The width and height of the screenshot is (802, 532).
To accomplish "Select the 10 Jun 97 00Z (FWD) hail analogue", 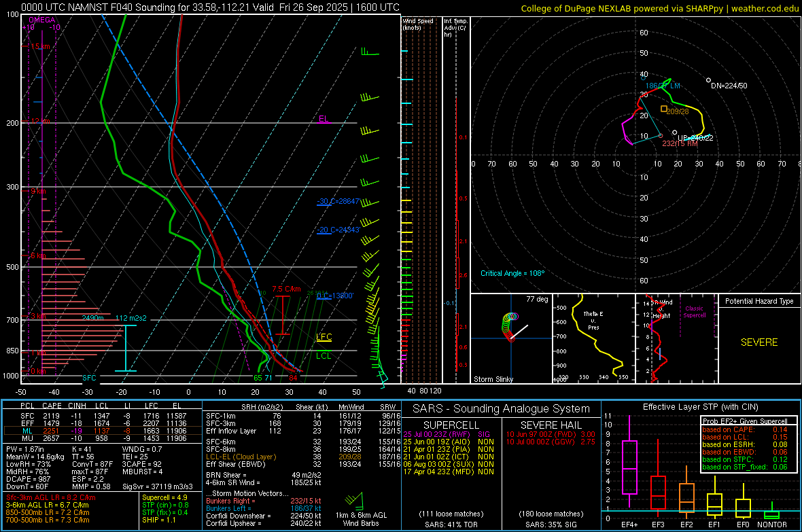I will click(551, 434).
